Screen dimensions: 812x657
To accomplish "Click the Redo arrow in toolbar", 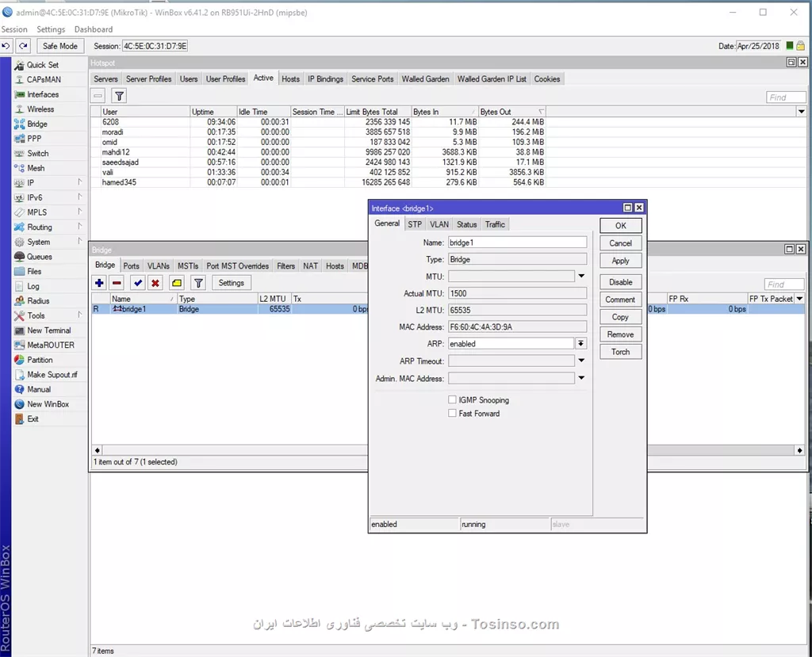I will click(23, 46).
